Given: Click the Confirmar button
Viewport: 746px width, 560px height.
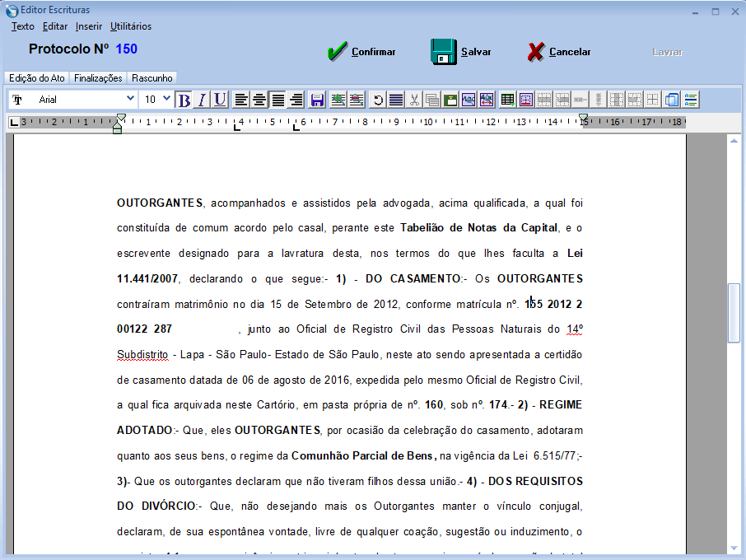Looking at the screenshot, I should click(x=361, y=52).
